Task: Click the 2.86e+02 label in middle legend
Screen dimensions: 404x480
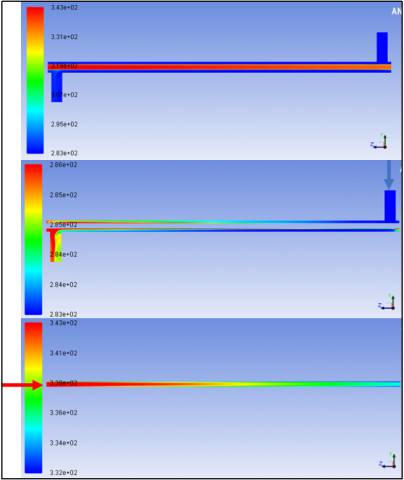Action: click(x=63, y=165)
